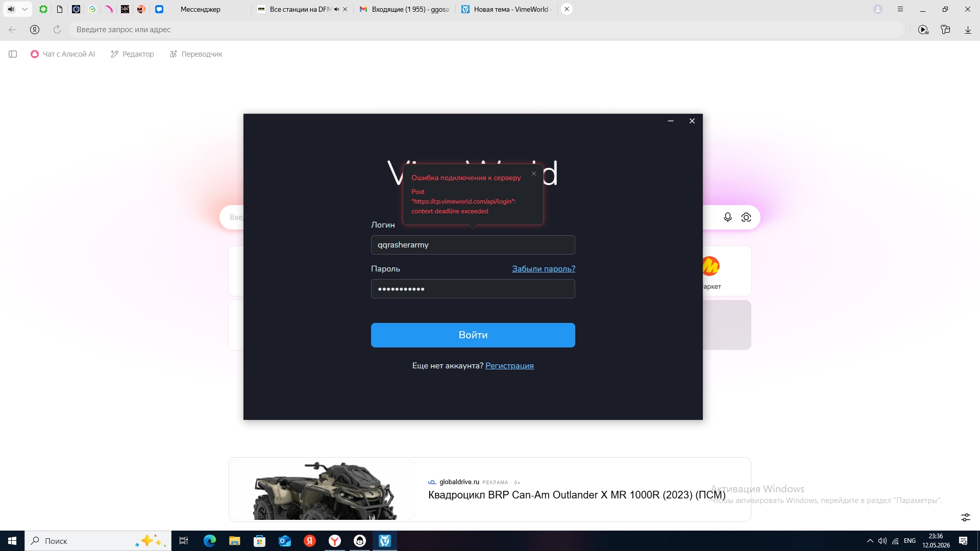
Task: Open the Windows notification center icon
Action: [x=963, y=541]
